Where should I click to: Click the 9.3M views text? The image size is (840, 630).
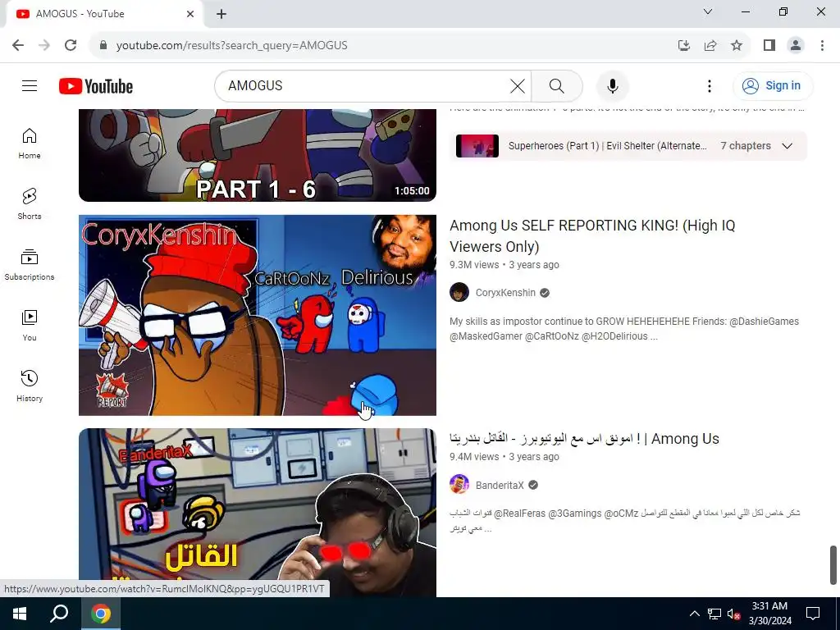474,265
